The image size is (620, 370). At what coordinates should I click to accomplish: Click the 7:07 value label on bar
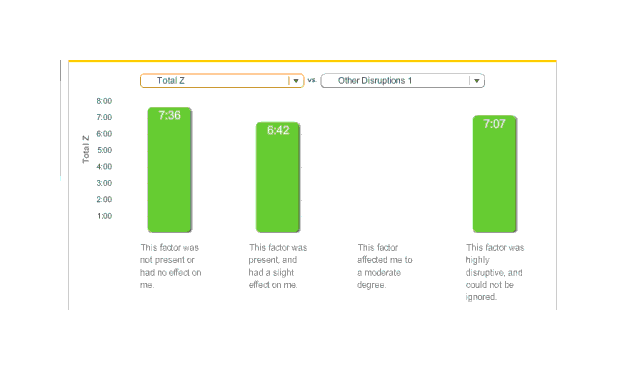pos(495,124)
